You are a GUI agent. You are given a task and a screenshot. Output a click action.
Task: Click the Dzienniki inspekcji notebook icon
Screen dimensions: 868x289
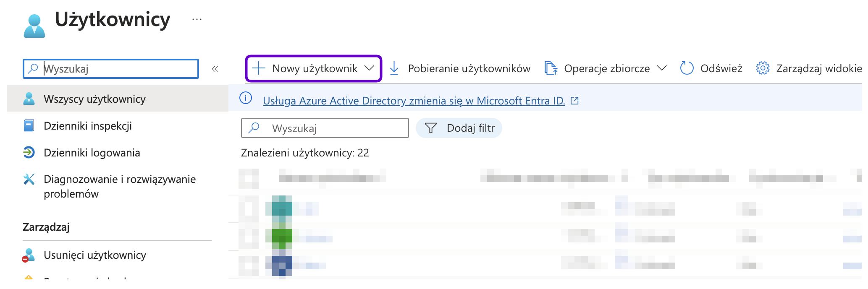coord(29,125)
